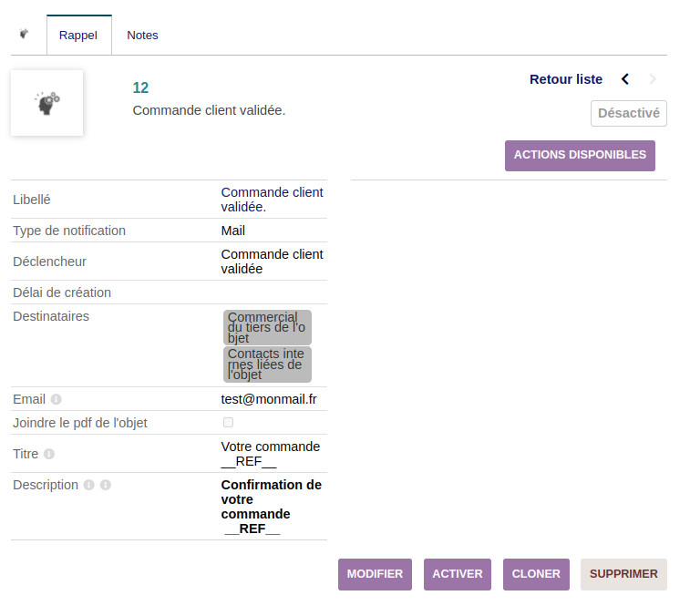
Task: Click the email test@monmail.fr
Action: click(x=269, y=399)
